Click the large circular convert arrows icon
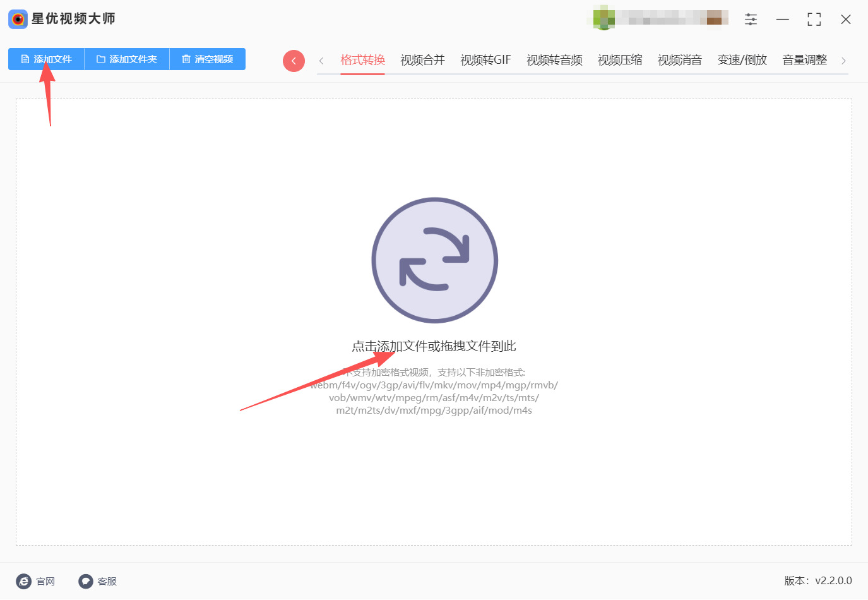This screenshot has width=868, height=600. coord(435,260)
